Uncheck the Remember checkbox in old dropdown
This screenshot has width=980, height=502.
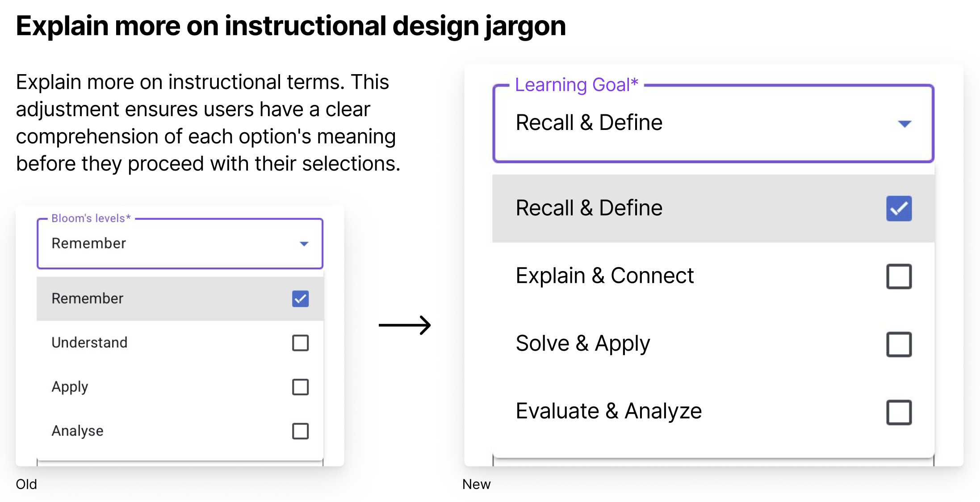pyautogui.click(x=300, y=299)
